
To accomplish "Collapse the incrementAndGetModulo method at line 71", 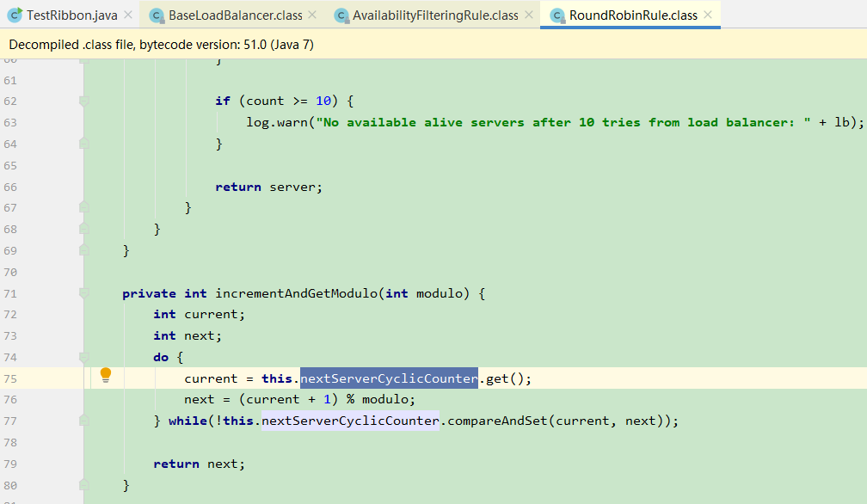I will [84, 293].
